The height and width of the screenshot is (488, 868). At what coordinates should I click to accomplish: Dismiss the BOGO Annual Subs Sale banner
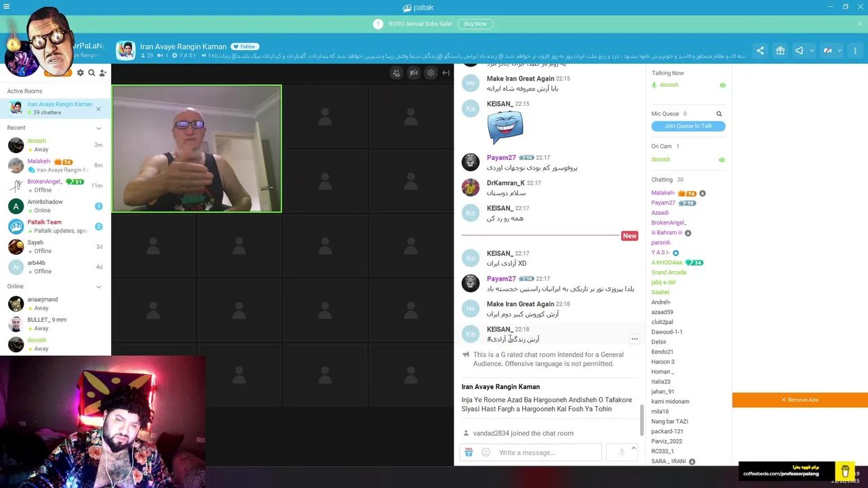click(860, 24)
